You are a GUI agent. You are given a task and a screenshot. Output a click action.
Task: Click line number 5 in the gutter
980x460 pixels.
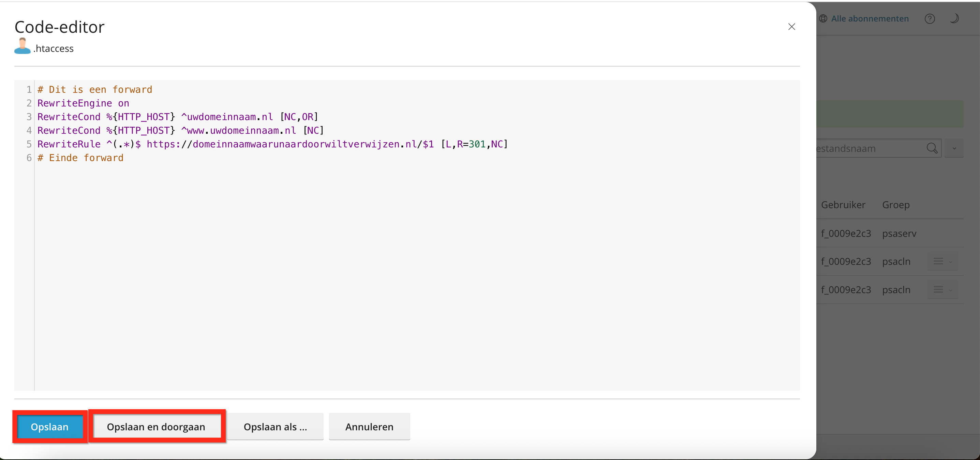pyautogui.click(x=29, y=144)
